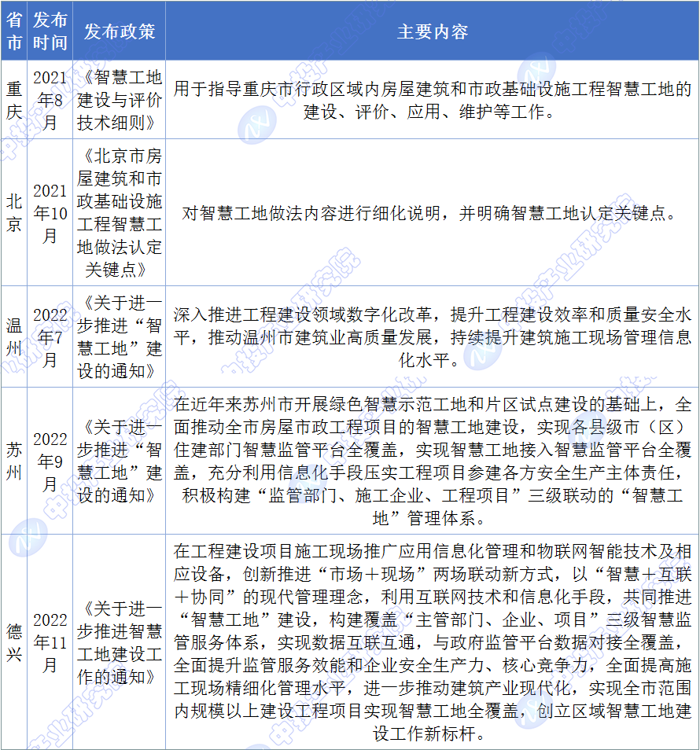Image resolution: width=700 pixels, height=750 pixels.
Task: Select the 苏州 city cell
Action: [x=14, y=461]
